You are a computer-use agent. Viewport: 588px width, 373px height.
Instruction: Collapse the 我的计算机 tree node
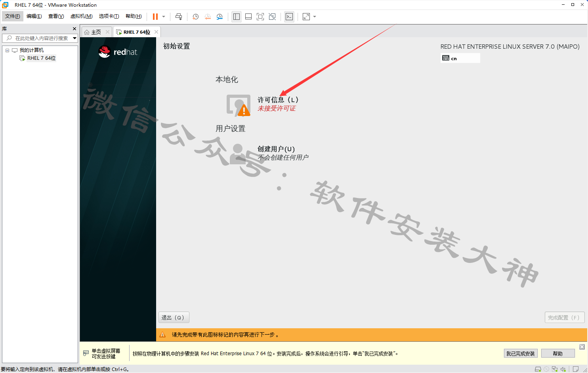pyautogui.click(x=7, y=50)
